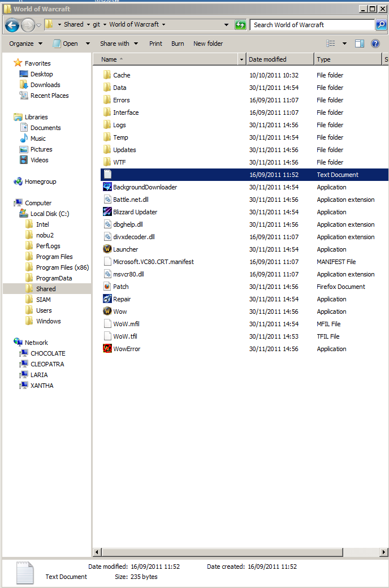Image resolution: width=389 pixels, height=588 pixels.
Task: Sort by the Date modified column header
Action: 280,59
